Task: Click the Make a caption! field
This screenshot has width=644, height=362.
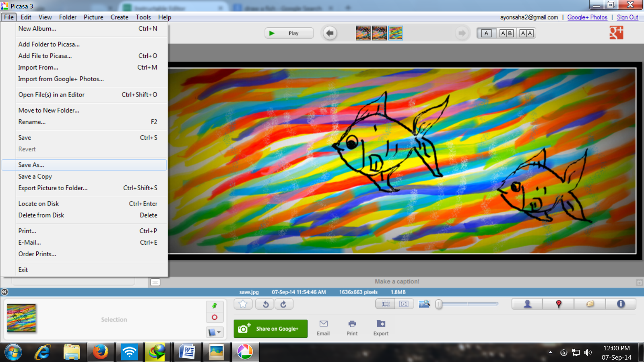Action: point(397,282)
